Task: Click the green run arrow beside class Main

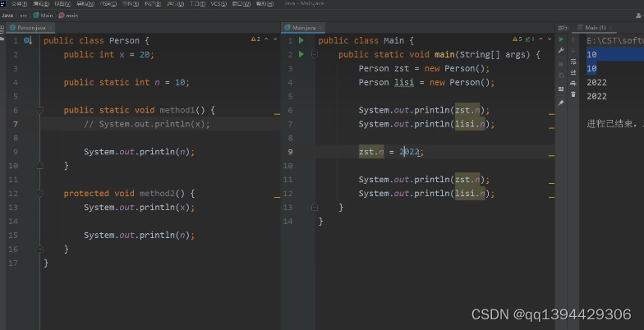Action: click(x=301, y=40)
